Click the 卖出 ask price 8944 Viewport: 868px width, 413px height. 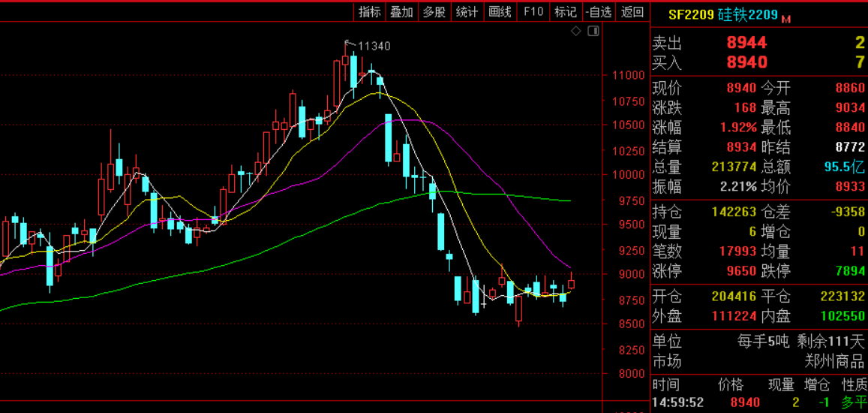[746, 44]
